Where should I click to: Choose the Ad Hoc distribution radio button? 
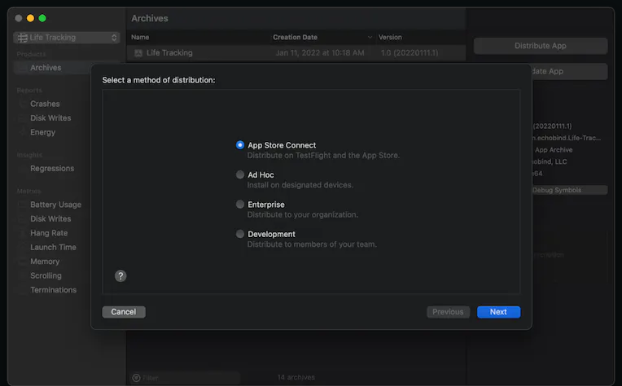240,175
